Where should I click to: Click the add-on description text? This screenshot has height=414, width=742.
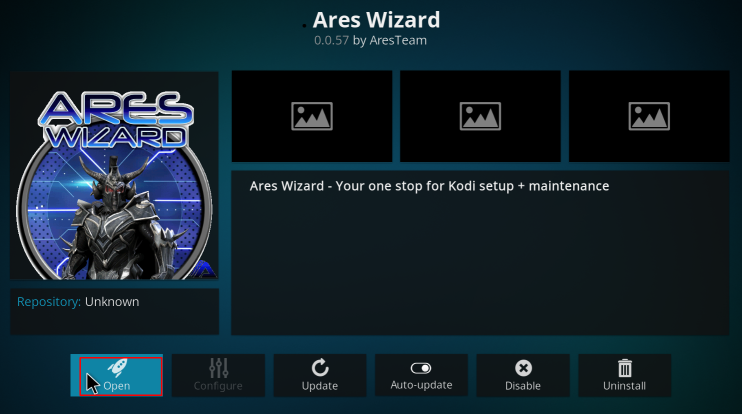click(x=429, y=186)
